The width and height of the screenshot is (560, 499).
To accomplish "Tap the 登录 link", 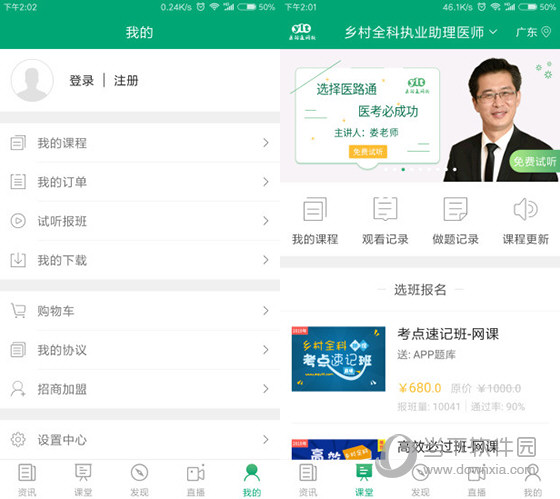I will click(x=81, y=81).
